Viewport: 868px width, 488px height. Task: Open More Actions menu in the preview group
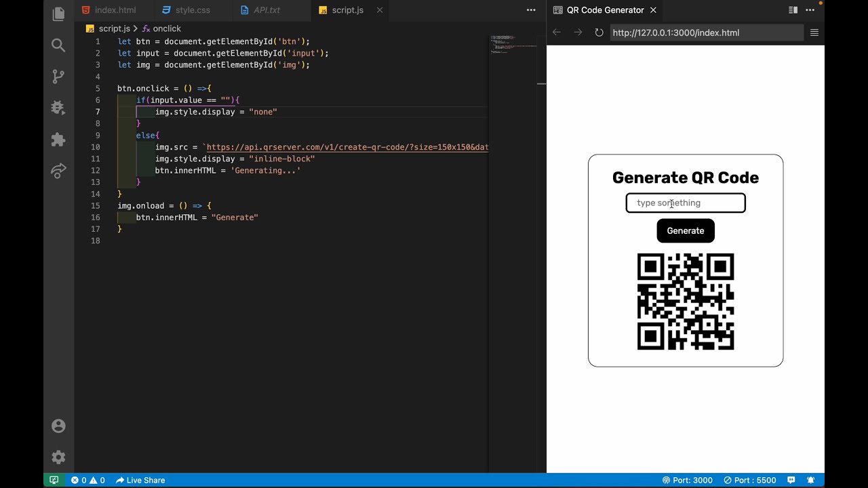[x=810, y=10]
